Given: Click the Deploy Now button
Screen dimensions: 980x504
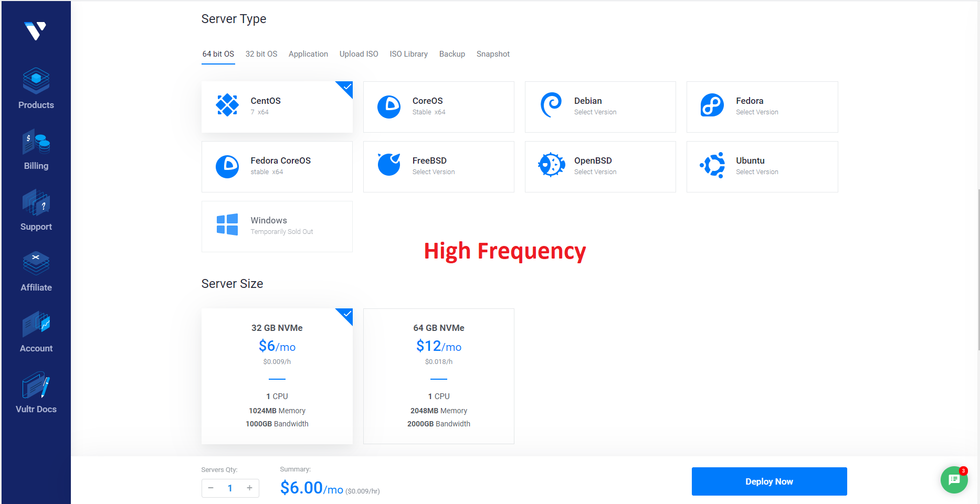Looking at the screenshot, I should tap(769, 481).
